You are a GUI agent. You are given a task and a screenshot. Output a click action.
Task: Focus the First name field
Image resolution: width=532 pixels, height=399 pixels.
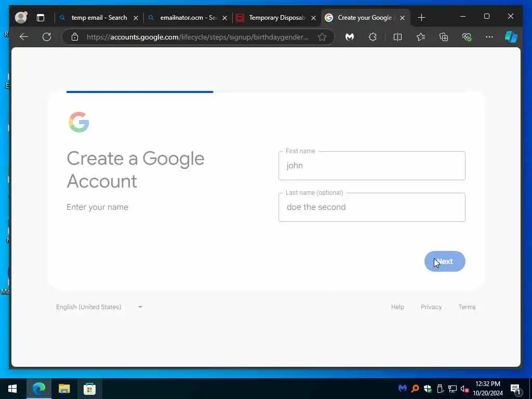coord(372,166)
